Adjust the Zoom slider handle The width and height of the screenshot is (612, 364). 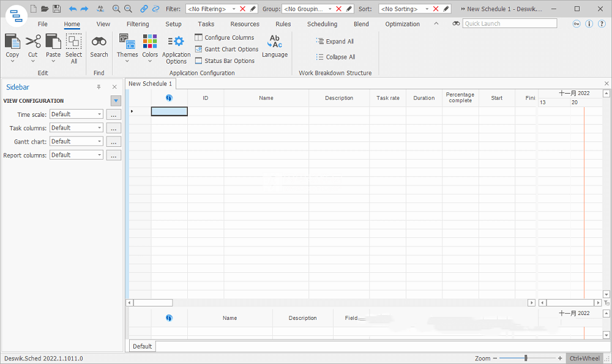coord(526,358)
